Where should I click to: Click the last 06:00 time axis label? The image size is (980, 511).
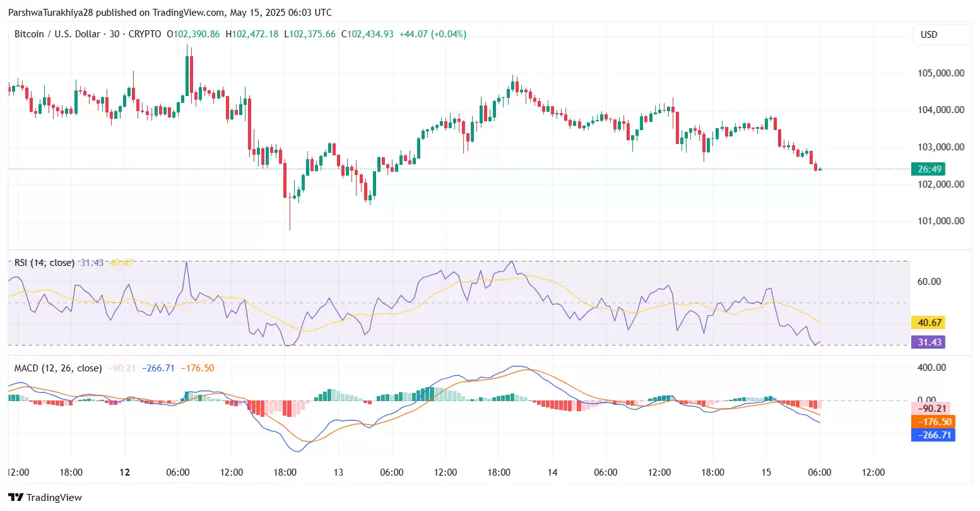(819, 472)
